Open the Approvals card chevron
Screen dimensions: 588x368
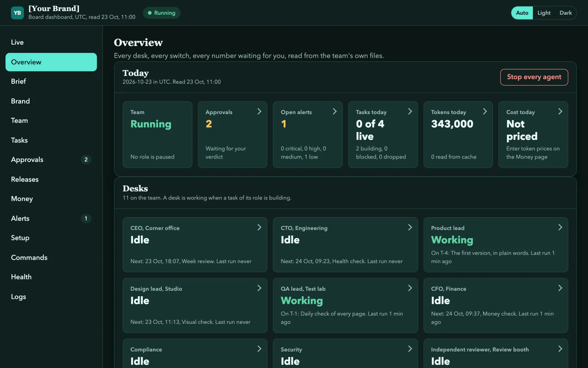[259, 112]
